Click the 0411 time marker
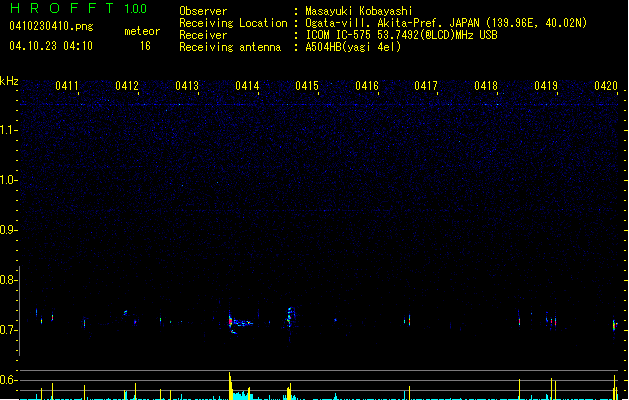Screen dimensions: 629x400 [67, 86]
